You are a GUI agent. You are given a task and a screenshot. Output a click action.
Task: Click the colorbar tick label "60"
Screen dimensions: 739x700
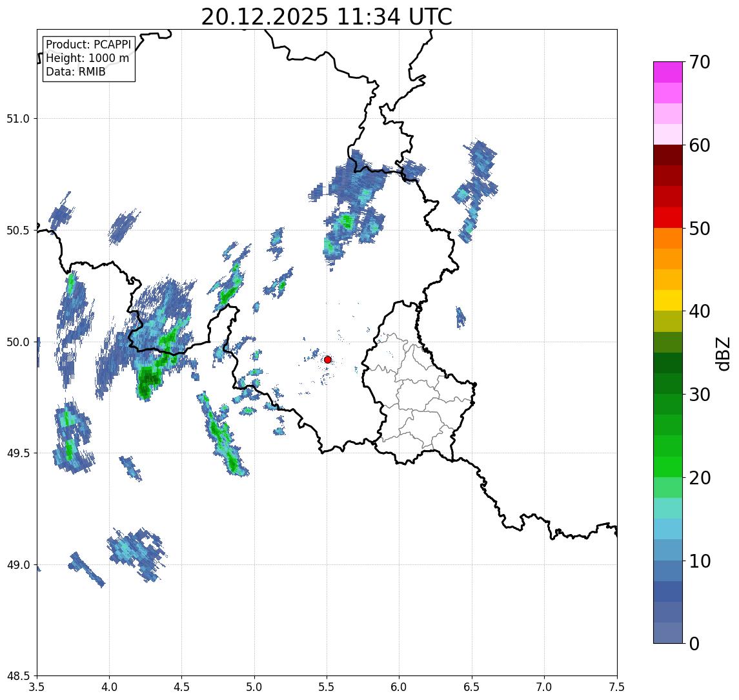pyautogui.click(x=700, y=146)
